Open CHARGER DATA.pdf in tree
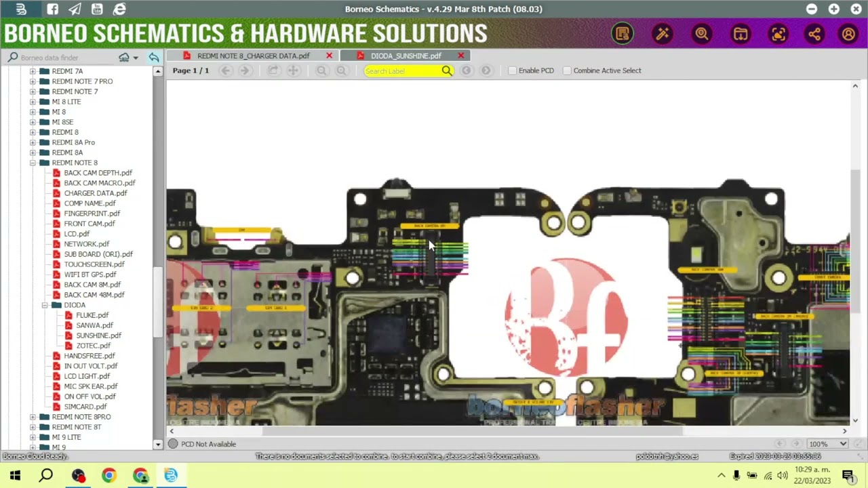The height and width of the screenshot is (488, 868). [96, 193]
